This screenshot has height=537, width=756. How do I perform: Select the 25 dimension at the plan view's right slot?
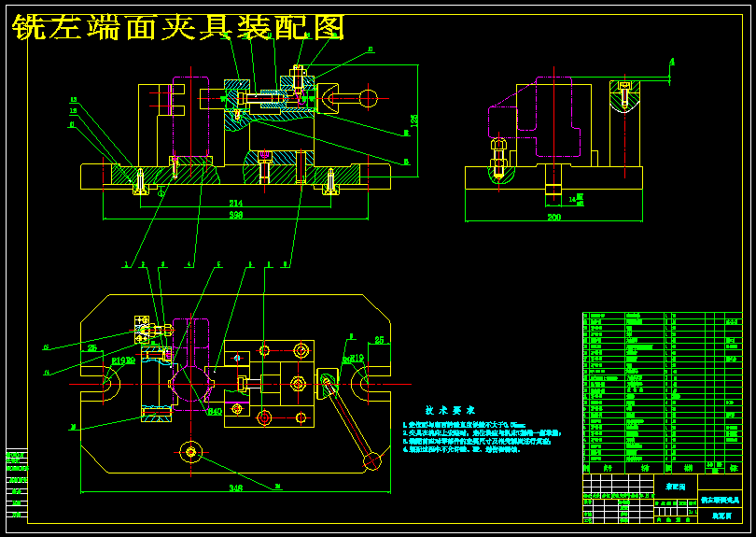pos(380,341)
